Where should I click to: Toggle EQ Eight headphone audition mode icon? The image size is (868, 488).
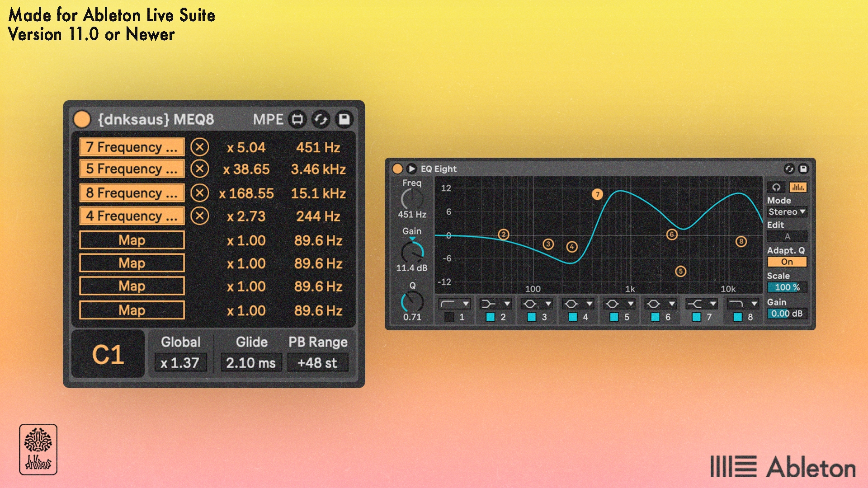776,187
